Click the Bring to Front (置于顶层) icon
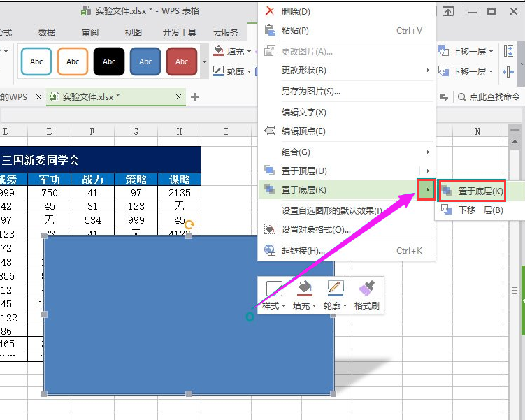This screenshot has height=420, width=525. point(270,171)
